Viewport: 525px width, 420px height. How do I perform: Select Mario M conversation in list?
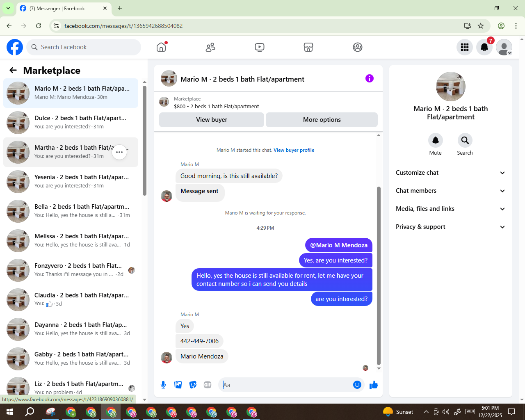[71, 93]
